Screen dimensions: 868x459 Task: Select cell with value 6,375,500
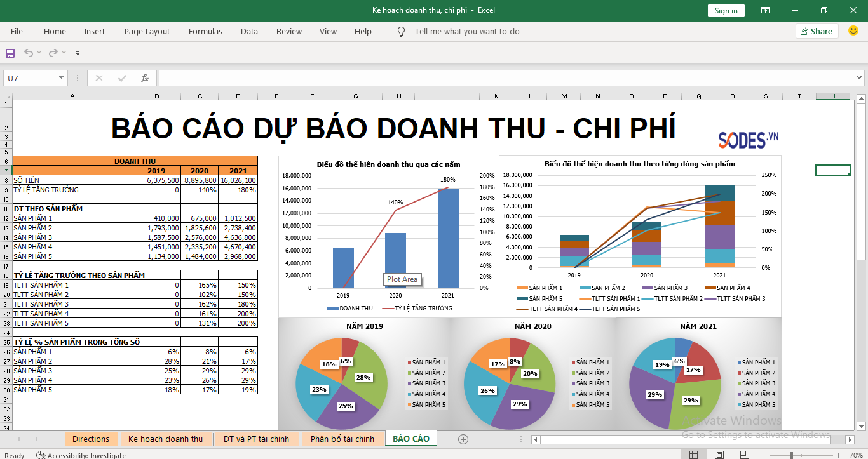[x=156, y=180]
